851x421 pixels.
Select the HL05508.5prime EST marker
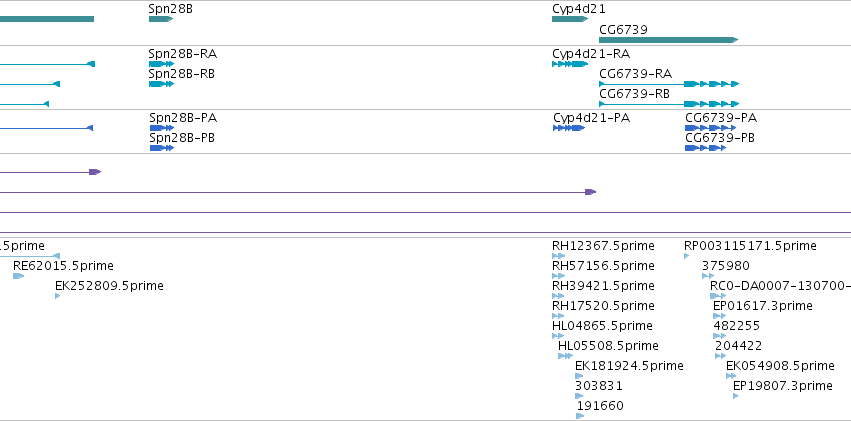[x=565, y=356]
